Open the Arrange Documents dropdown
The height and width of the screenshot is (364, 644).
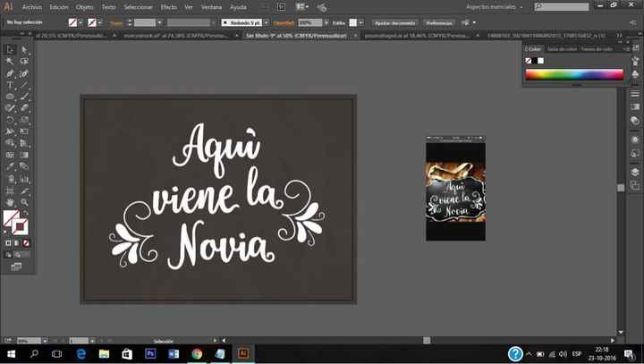[302, 7]
